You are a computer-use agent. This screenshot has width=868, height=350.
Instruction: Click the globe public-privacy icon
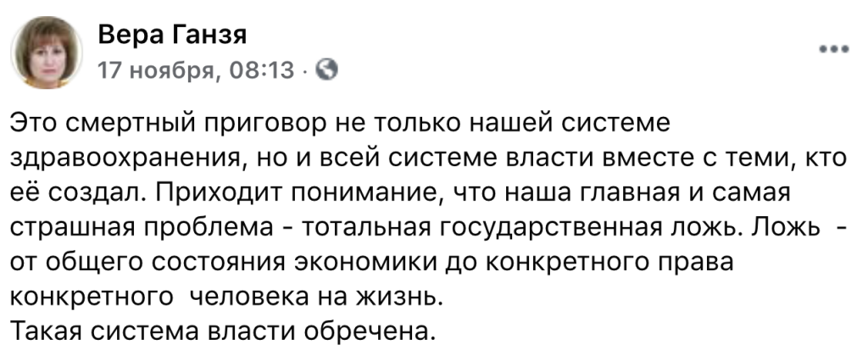(x=326, y=68)
